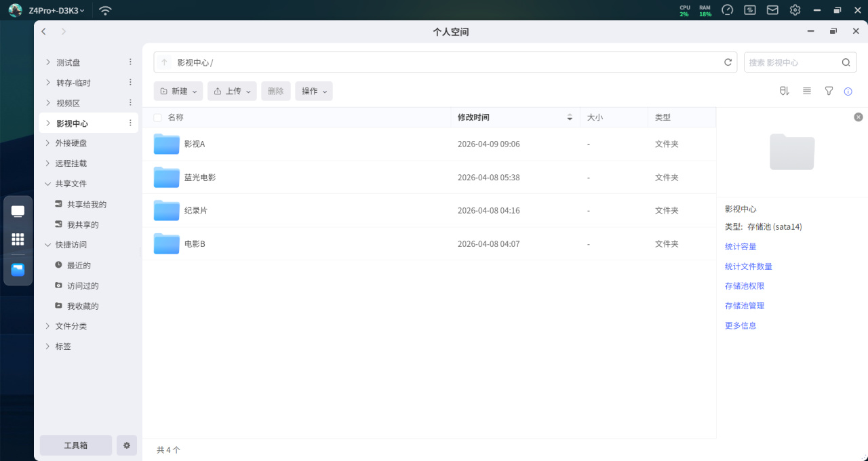Toggle the select-all checkbox beside 名称

pyautogui.click(x=158, y=117)
